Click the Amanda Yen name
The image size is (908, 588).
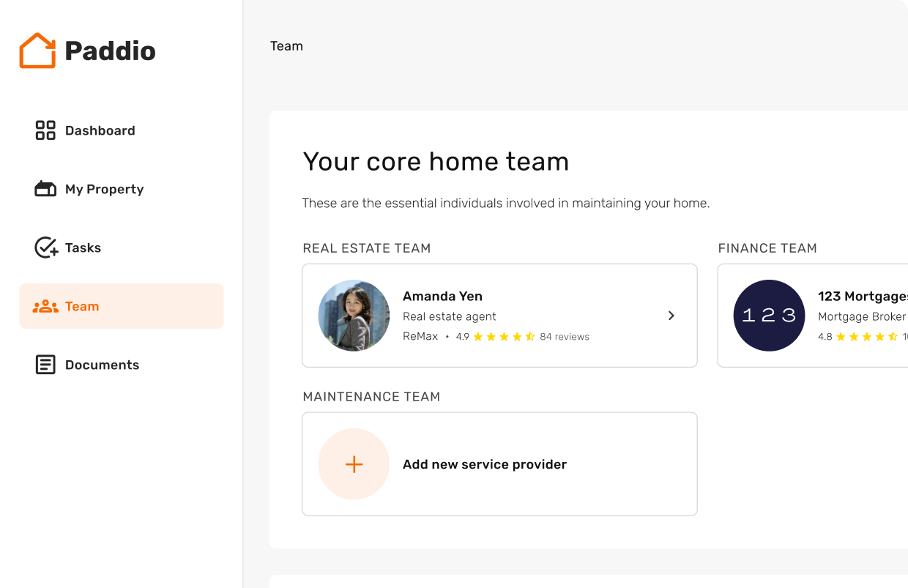point(442,296)
